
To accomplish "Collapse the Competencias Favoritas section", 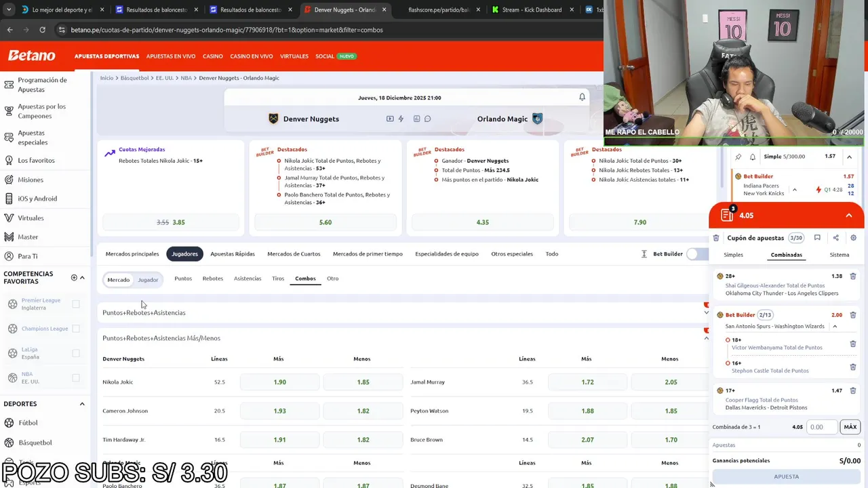I will click(x=82, y=277).
